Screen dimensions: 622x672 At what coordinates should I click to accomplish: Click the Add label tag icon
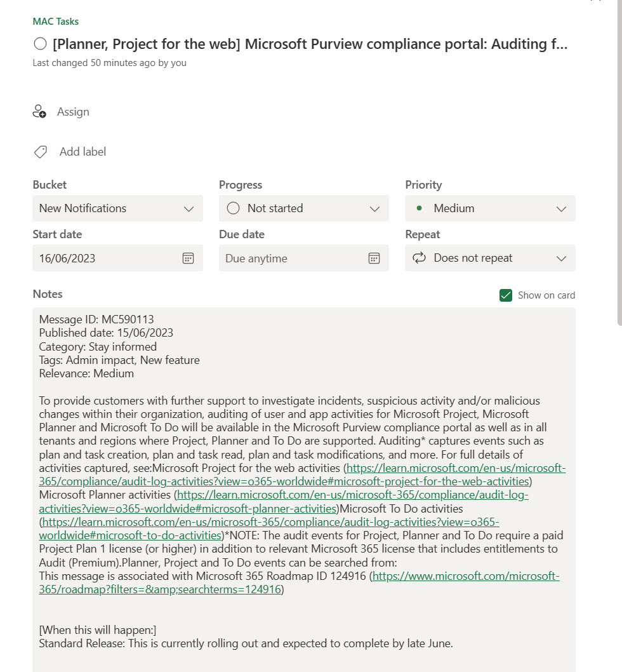pos(40,152)
